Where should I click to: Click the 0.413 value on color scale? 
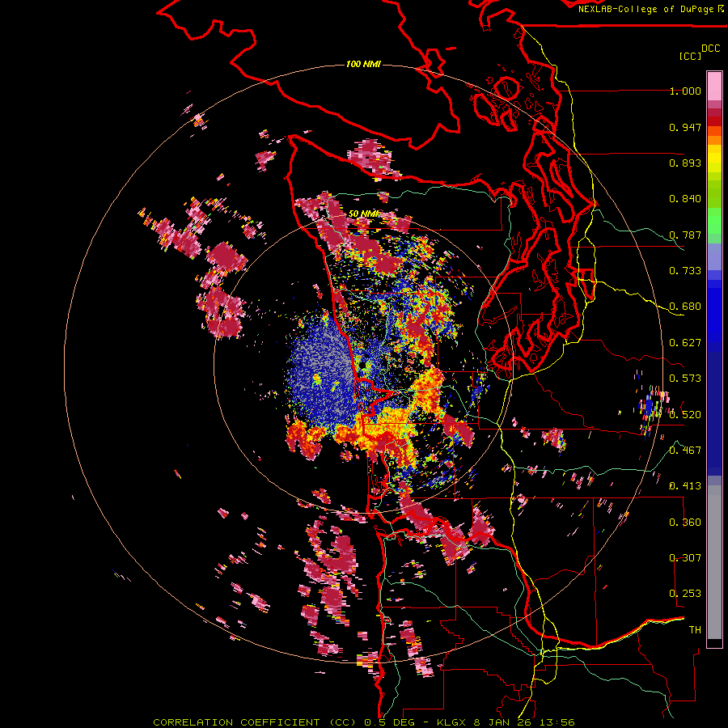(685, 486)
